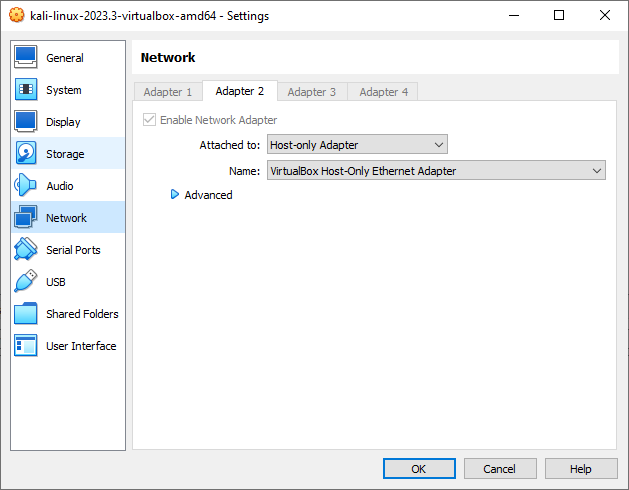Open the Attached to dropdown
This screenshot has height=490, width=629.
[x=357, y=144]
